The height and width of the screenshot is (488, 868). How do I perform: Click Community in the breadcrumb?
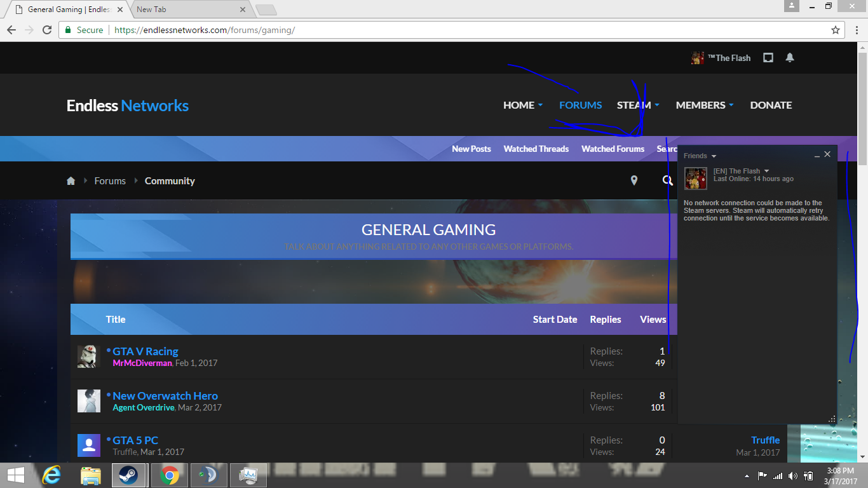[170, 181]
